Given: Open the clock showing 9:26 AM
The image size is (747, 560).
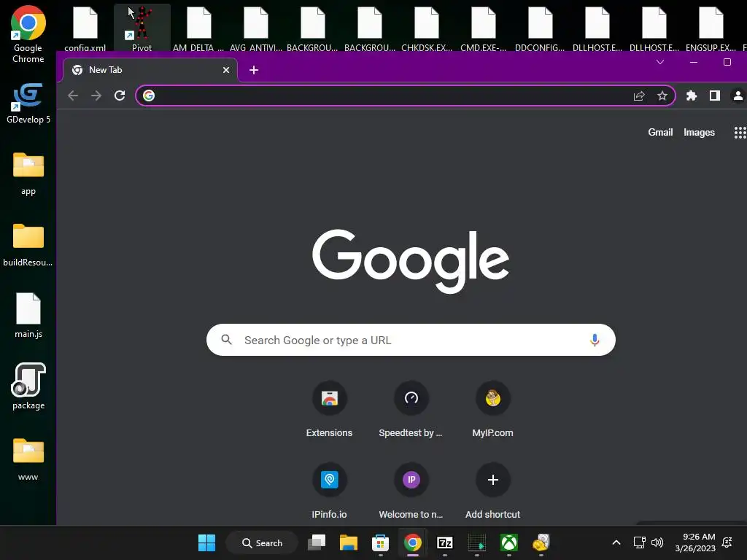Looking at the screenshot, I should tap(695, 542).
